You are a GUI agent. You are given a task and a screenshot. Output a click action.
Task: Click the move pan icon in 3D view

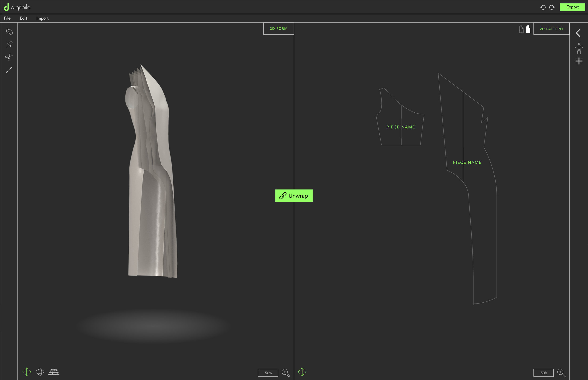click(x=26, y=372)
